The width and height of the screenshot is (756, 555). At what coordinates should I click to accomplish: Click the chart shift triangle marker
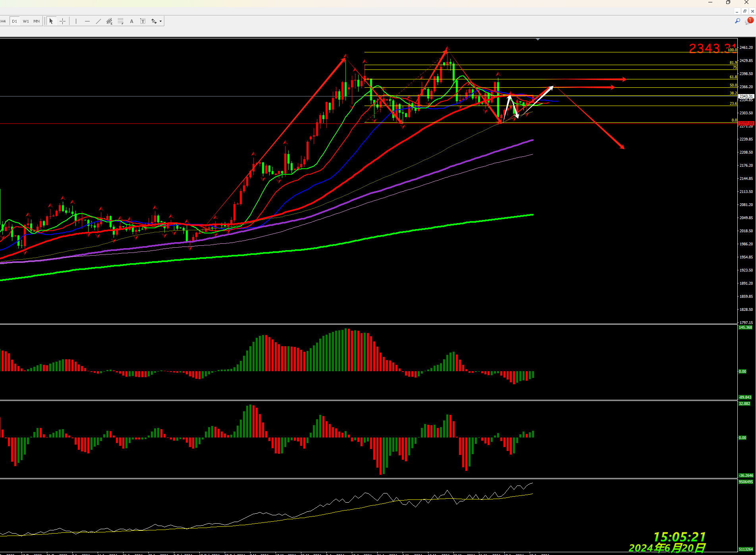pos(538,40)
